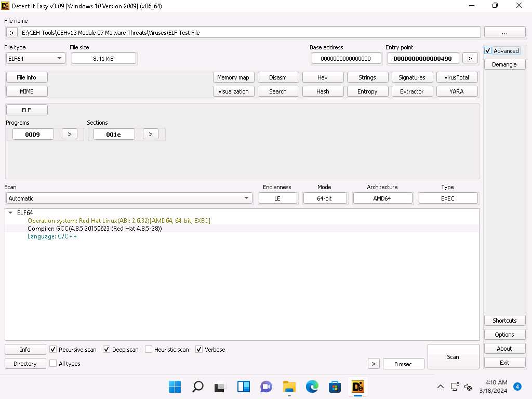Enable the Heuristic scan checkbox

149,350
